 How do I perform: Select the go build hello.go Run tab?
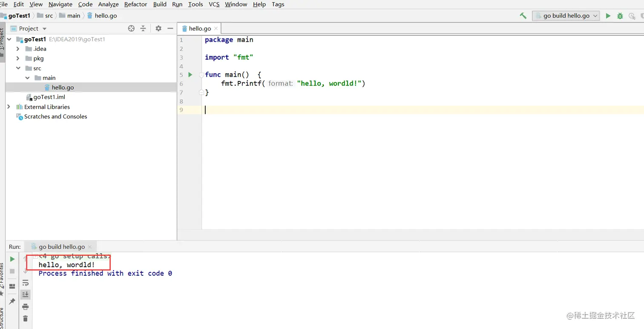tap(61, 247)
